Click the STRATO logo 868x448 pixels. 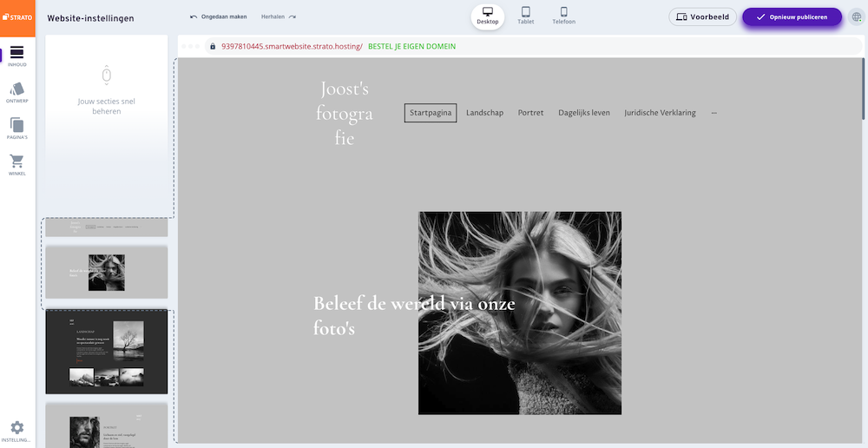click(x=17, y=17)
